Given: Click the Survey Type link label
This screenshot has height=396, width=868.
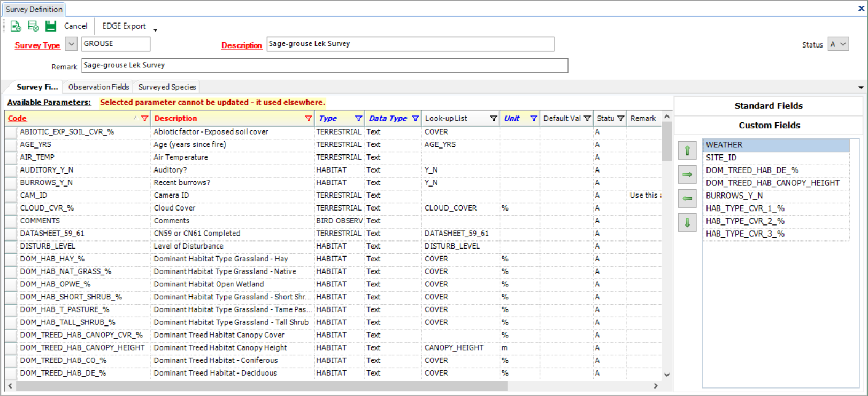Looking at the screenshot, I should (x=37, y=45).
